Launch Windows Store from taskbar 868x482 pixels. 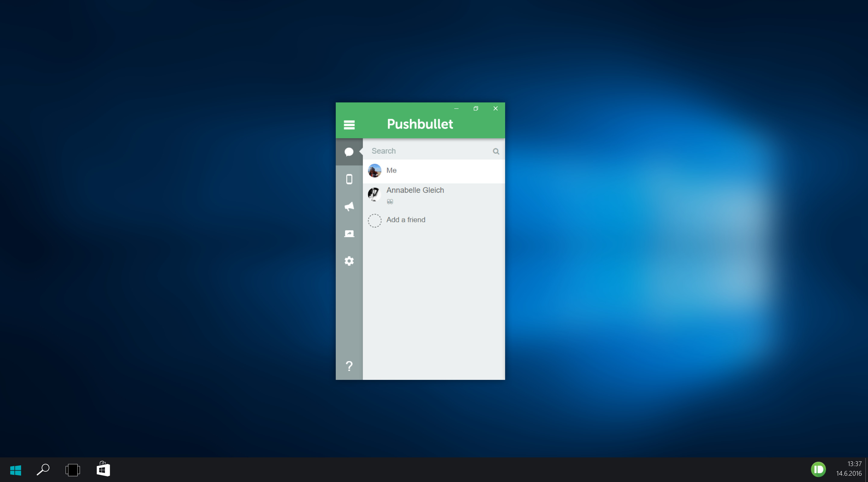[103, 469]
